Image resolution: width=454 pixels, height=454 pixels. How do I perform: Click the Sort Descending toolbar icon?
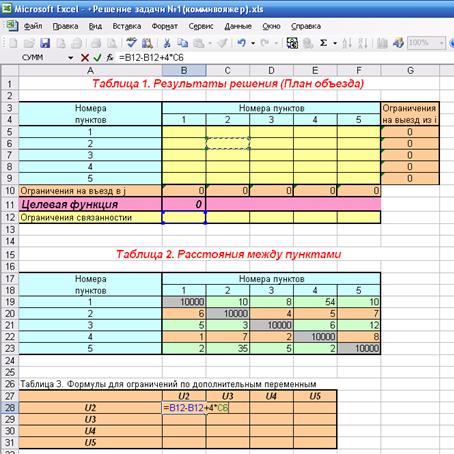coord(363,43)
